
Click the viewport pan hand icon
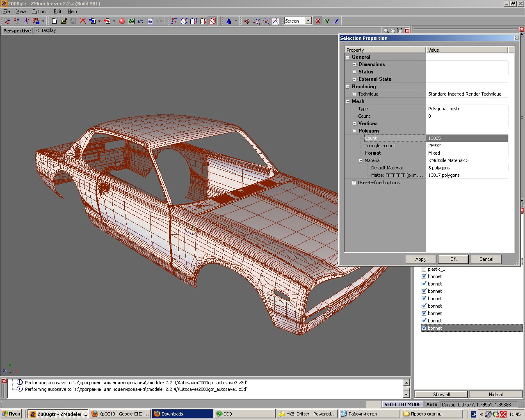(393, 31)
